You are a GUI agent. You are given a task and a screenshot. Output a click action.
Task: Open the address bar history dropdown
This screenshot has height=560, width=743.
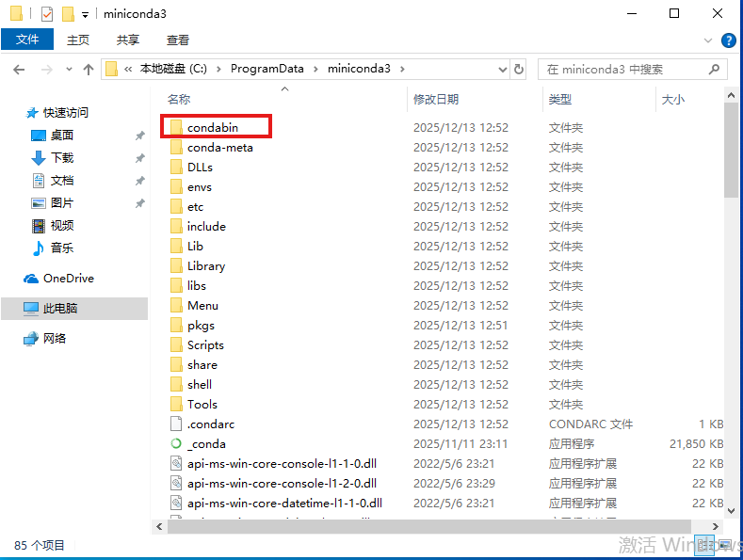pos(501,69)
